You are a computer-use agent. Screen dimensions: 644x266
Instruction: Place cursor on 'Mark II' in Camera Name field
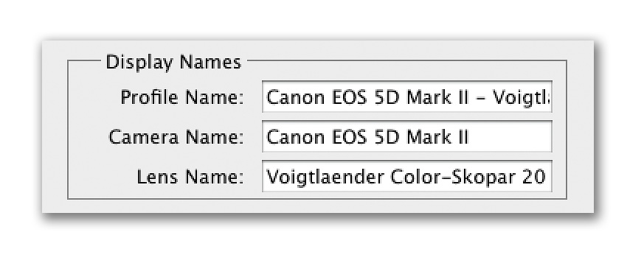[x=438, y=137]
